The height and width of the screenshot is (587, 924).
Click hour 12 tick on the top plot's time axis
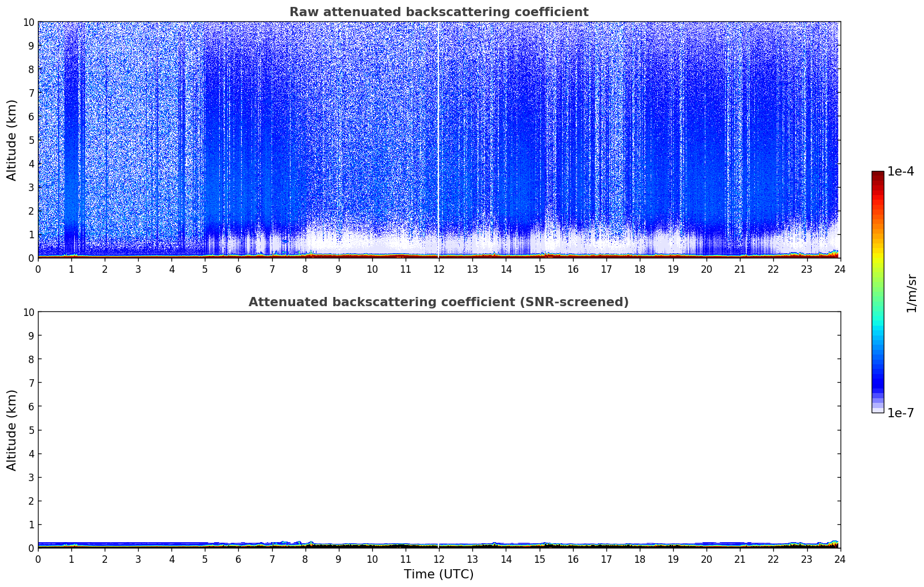click(439, 269)
